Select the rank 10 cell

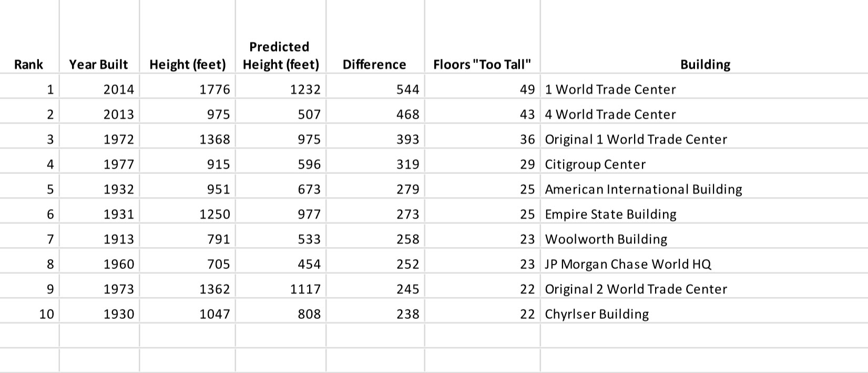(x=29, y=314)
